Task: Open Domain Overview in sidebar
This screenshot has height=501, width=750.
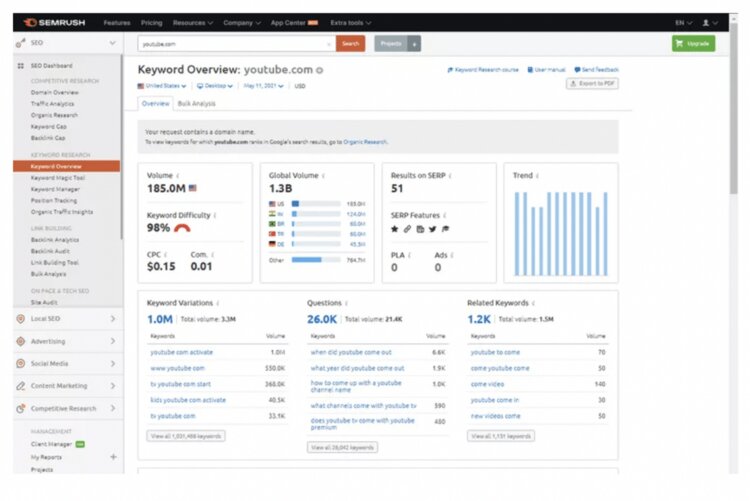Action: (x=55, y=92)
